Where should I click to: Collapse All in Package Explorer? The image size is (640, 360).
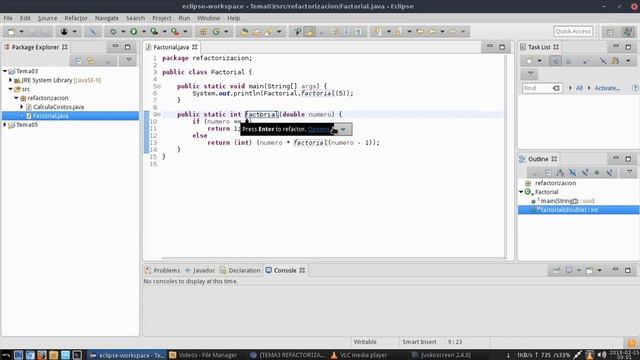pyautogui.click(x=78, y=61)
